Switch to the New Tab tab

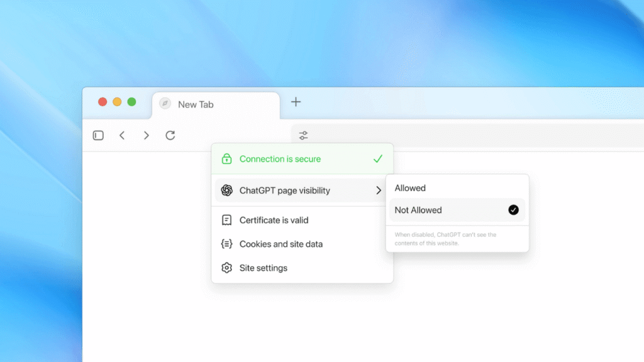click(x=196, y=104)
